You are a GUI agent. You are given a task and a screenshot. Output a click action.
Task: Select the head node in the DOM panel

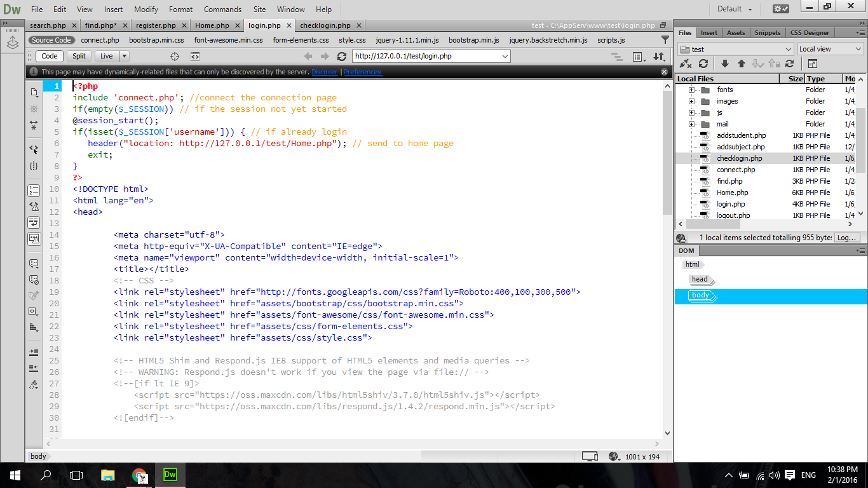(701, 280)
